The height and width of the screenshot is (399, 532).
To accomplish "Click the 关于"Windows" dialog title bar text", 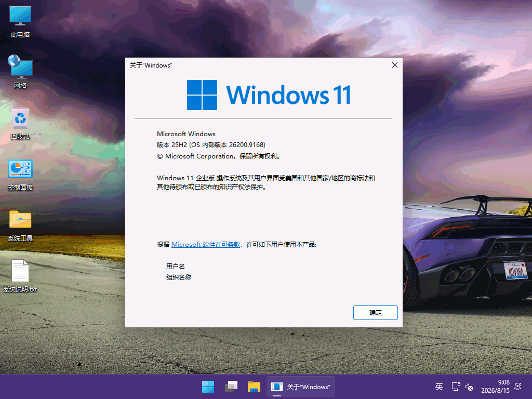I will 151,65.
